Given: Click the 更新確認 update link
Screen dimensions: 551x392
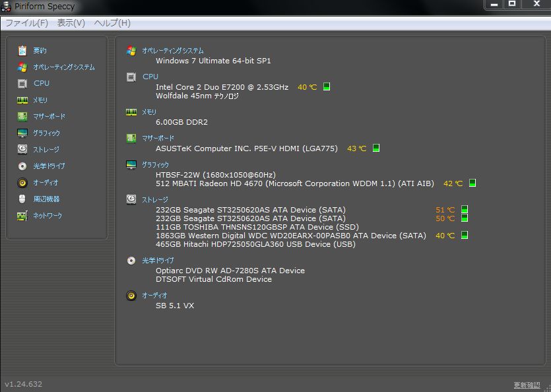Looking at the screenshot, I should [x=527, y=385].
